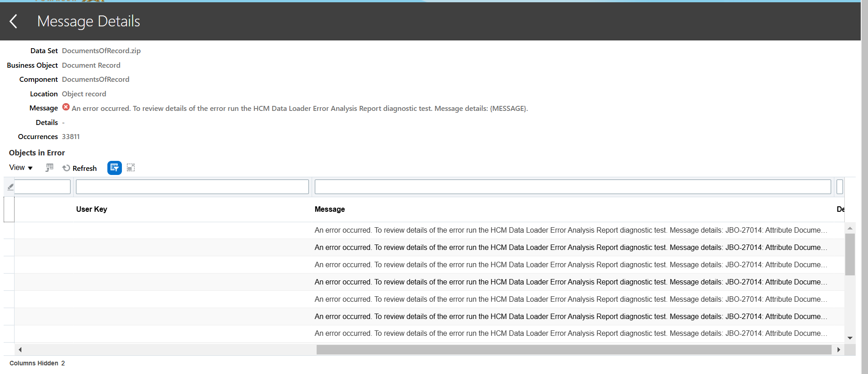Click the table's vertical scroll down arrow

coord(850,338)
